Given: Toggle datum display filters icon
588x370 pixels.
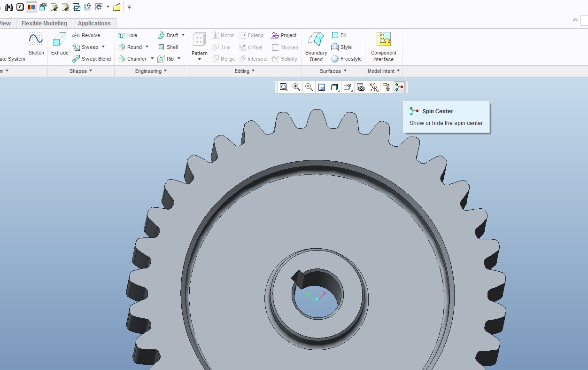Looking at the screenshot, I should (373, 87).
